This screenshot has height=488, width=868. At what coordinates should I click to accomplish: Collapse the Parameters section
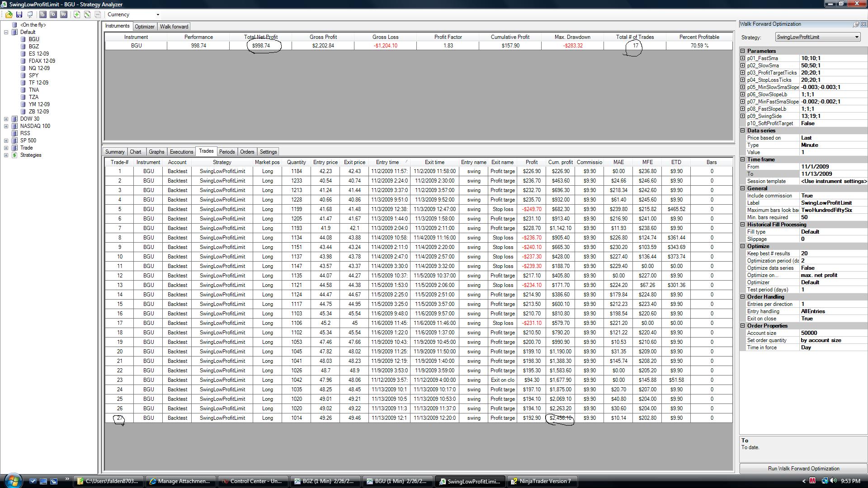pos(743,51)
